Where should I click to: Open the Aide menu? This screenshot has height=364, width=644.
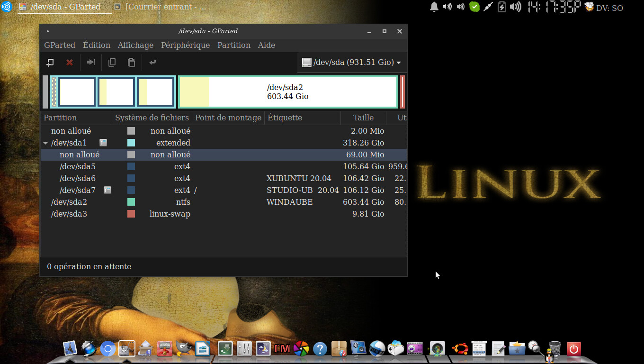[x=267, y=45]
